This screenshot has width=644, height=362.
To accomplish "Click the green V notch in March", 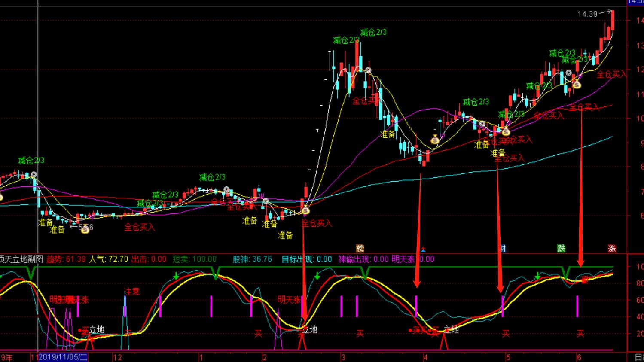I will 365,272.
